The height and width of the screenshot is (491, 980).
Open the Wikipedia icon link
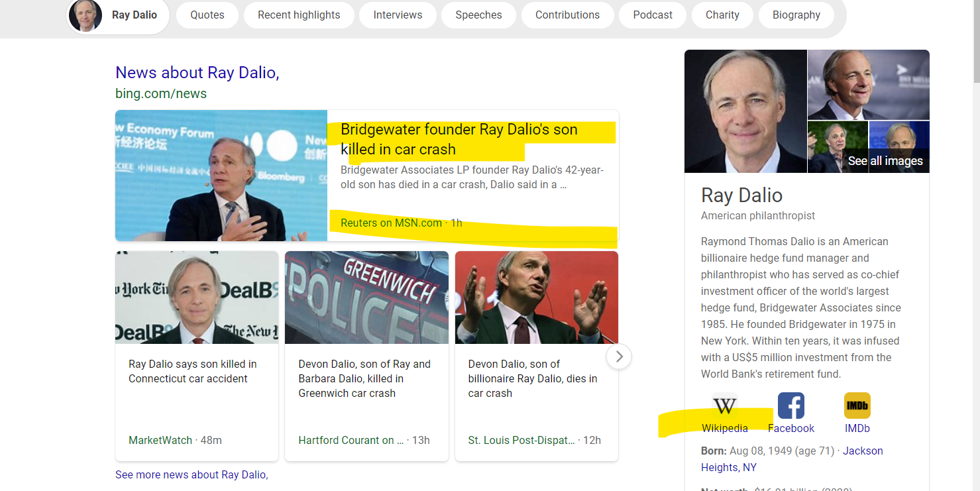tap(725, 406)
